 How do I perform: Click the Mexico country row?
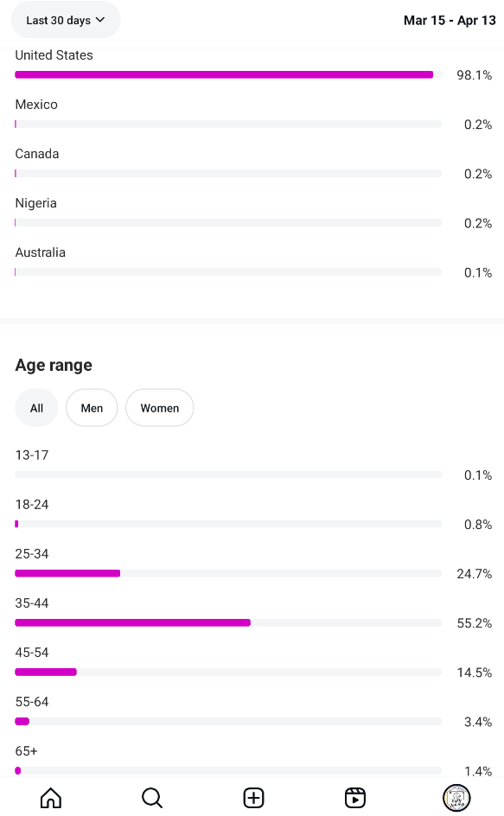click(x=253, y=114)
